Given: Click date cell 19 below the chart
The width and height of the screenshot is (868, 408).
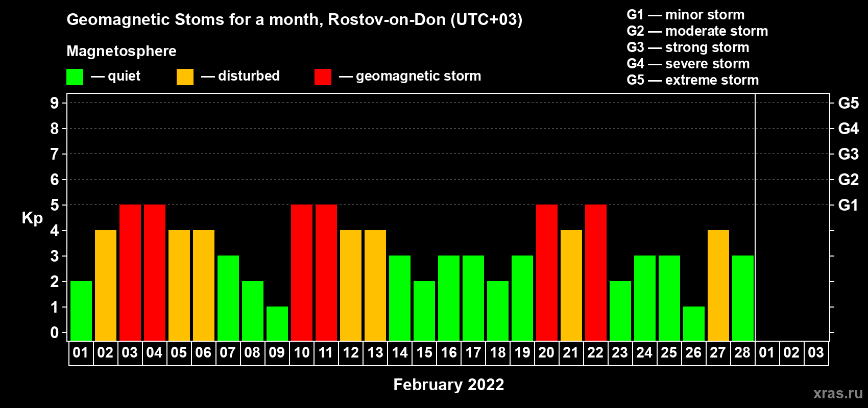Looking at the screenshot, I should pos(522,352).
